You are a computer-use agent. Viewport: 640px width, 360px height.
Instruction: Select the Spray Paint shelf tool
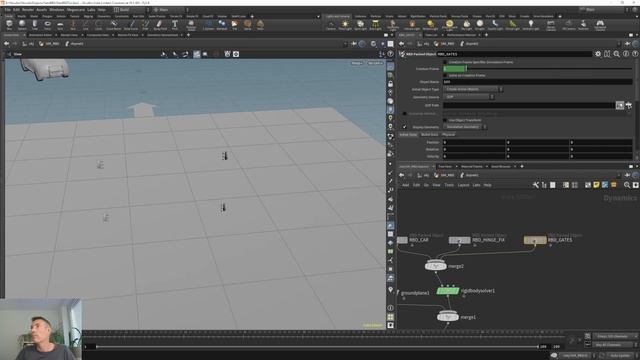[x=160, y=25]
